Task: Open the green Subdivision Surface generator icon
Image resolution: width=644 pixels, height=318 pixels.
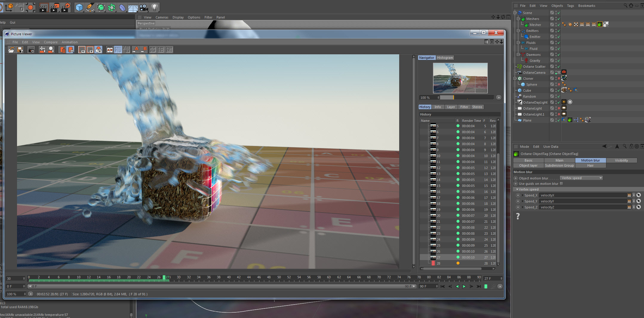Action: point(101,7)
